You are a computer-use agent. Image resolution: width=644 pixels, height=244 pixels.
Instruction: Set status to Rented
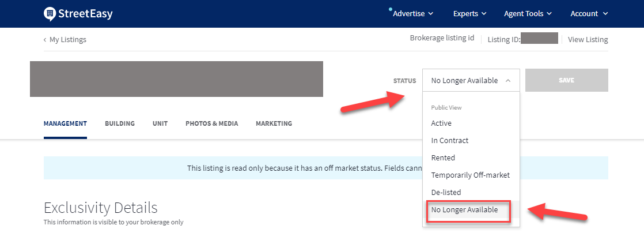point(443,158)
